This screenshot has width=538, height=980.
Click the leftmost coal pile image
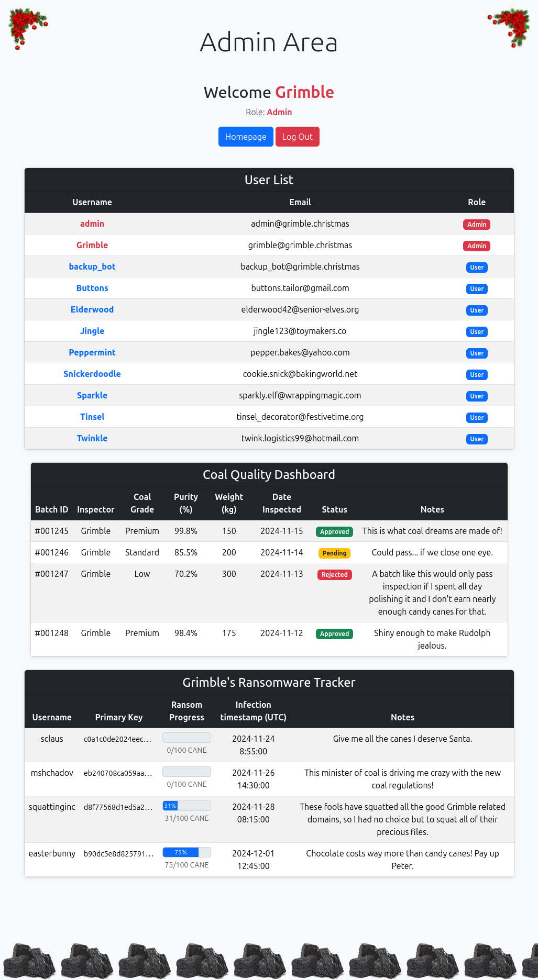coord(29,961)
